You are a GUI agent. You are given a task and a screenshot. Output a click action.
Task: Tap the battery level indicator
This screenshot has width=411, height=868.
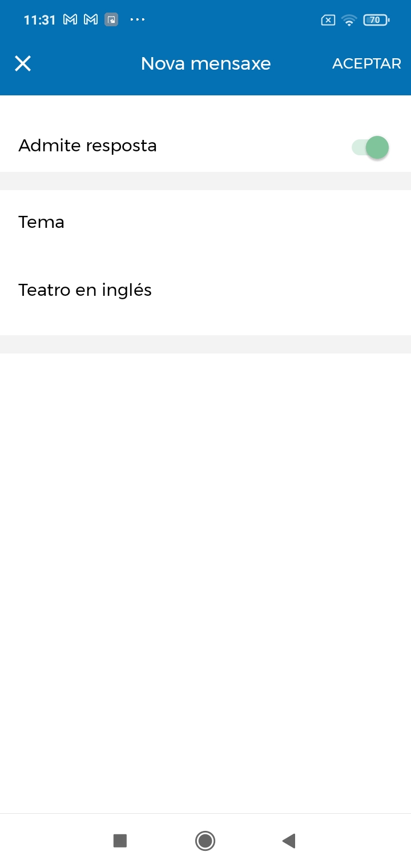click(x=376, y=20)
